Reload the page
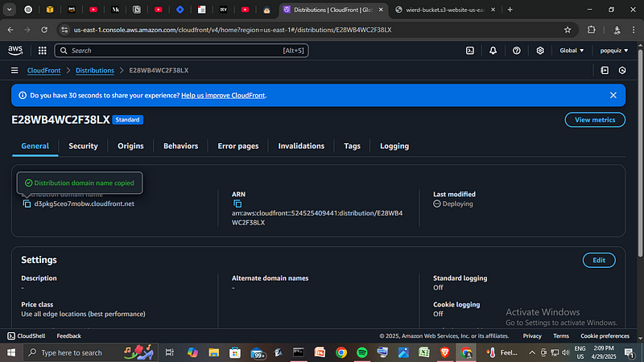 [44, 30]
